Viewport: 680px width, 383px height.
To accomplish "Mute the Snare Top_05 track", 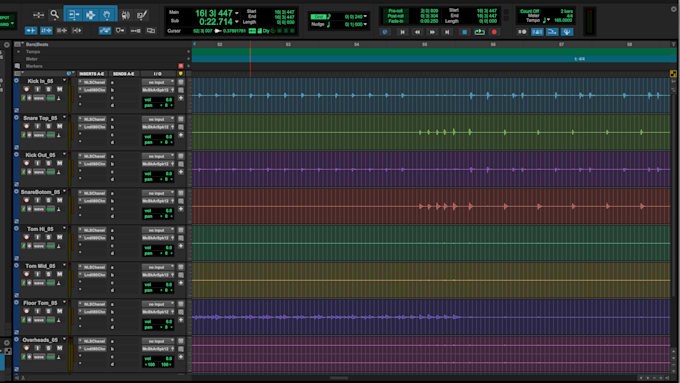I will [x=59, y=126].
